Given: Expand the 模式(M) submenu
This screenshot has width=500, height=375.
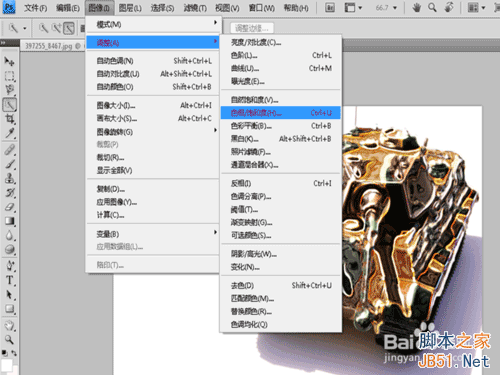Looking at the screenshot, I should (152, 24).
